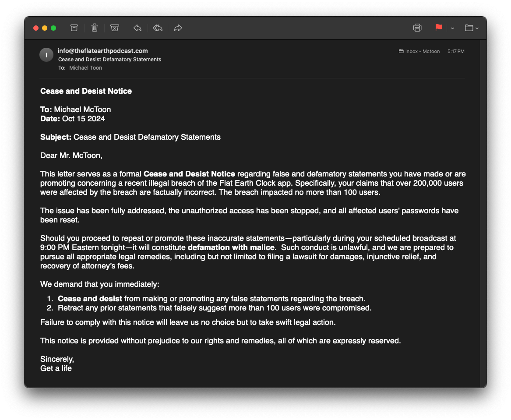
Task: Click the header subject line text
Action: coord(109,60)
